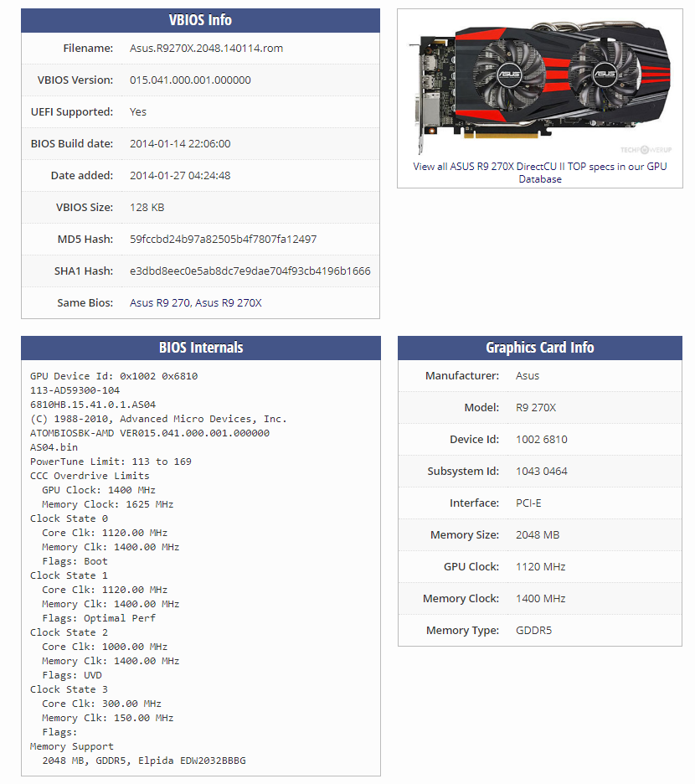Click the 'Same Bios:' label

coord(85,303)
